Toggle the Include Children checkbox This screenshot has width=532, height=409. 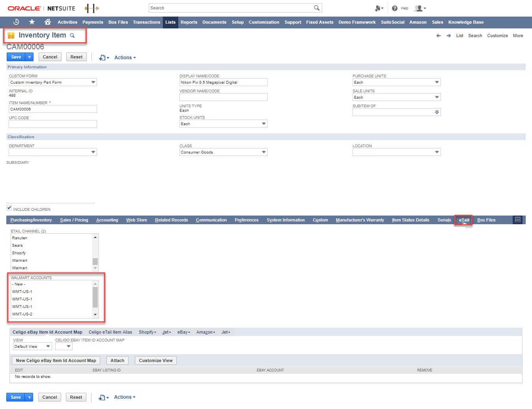coord(9,208)
